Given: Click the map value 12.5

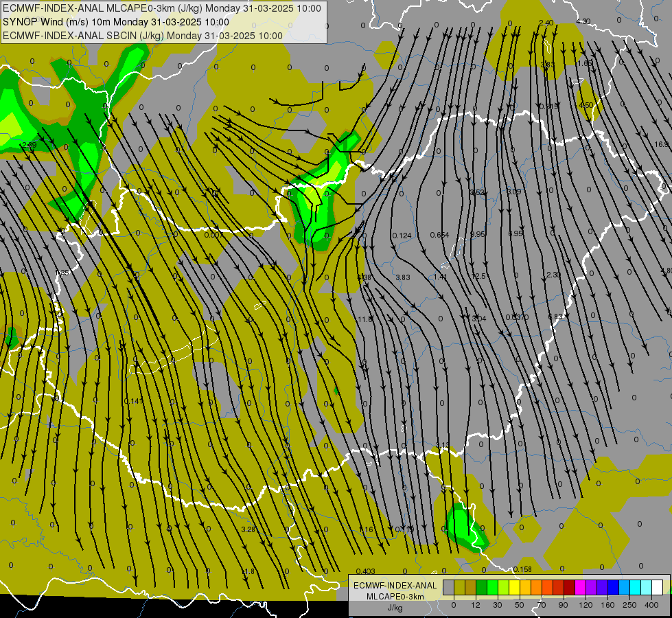Looking at the screenshot, I should tap(478, 276).
